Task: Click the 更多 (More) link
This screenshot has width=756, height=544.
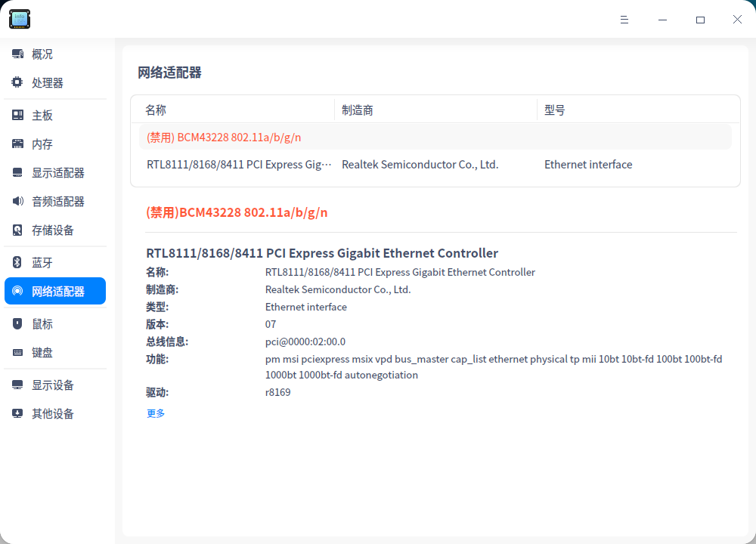Action: pyautogui.click(x=155, y=413)
